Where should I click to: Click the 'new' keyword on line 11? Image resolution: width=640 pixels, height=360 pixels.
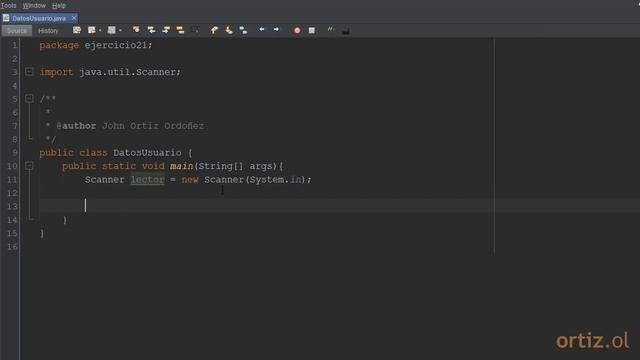[x=190, y=180]
